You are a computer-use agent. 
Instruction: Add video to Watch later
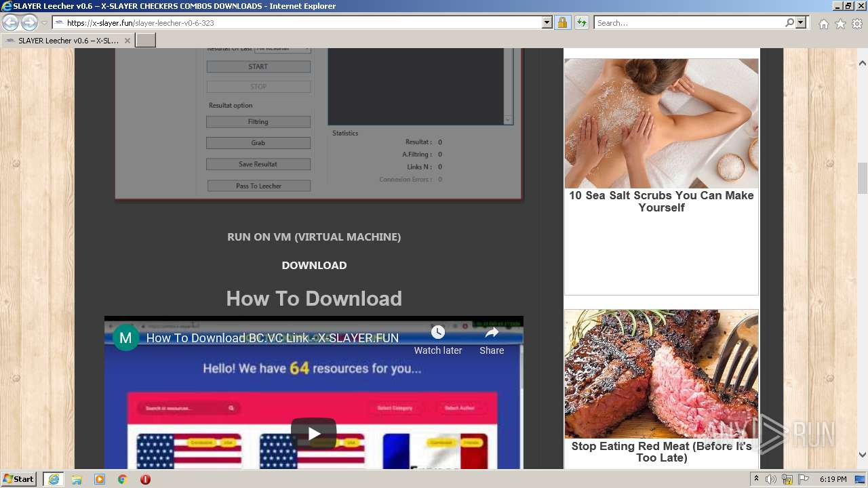coord(438,340)
